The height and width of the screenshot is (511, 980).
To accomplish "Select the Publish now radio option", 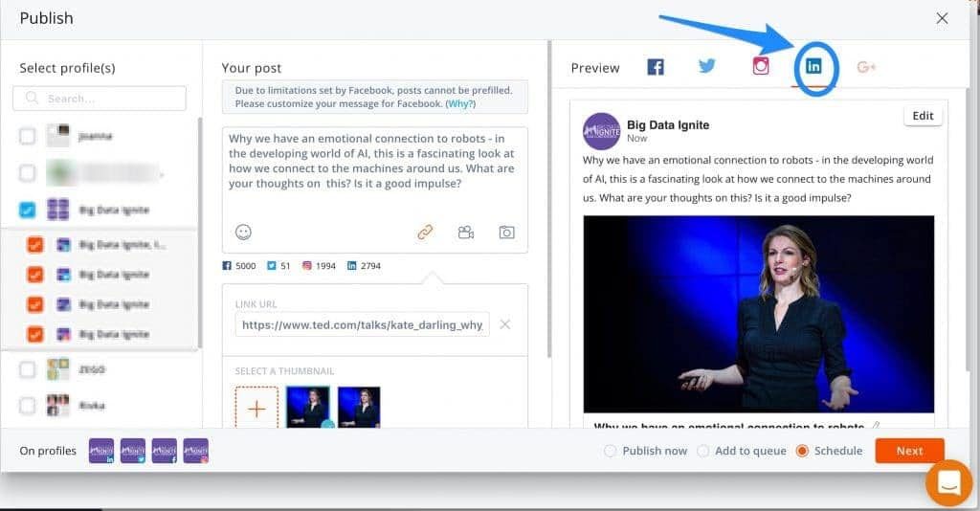I will (x=610, y=451).
